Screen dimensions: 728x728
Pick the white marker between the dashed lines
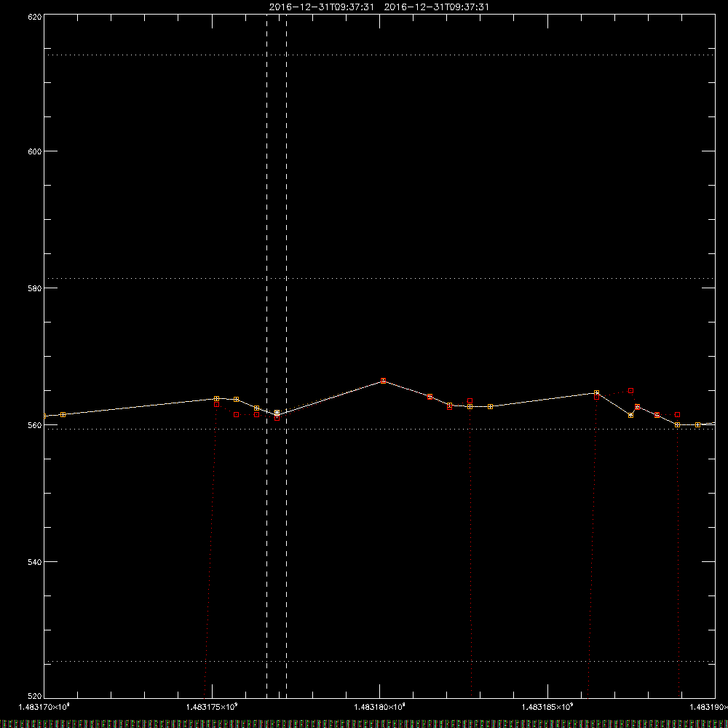click(x=277, y=413)
